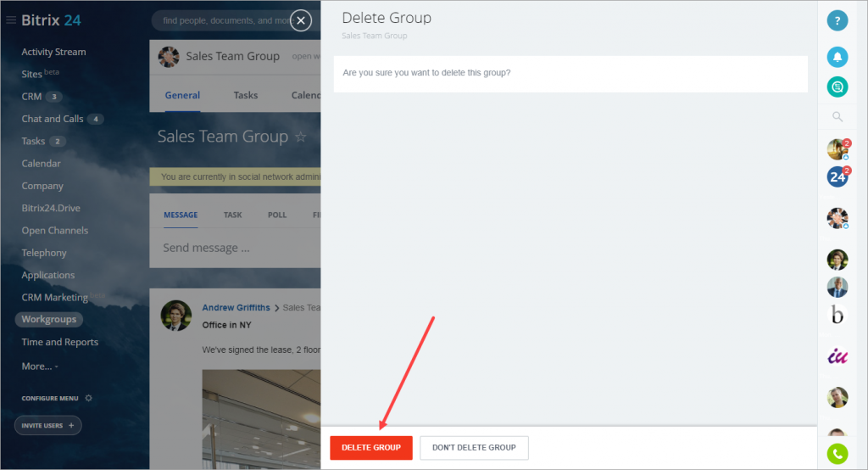This screenshot has height=470, width=868.
Task: Click the Sales Team Group header avatar
Action: [169, 57]
